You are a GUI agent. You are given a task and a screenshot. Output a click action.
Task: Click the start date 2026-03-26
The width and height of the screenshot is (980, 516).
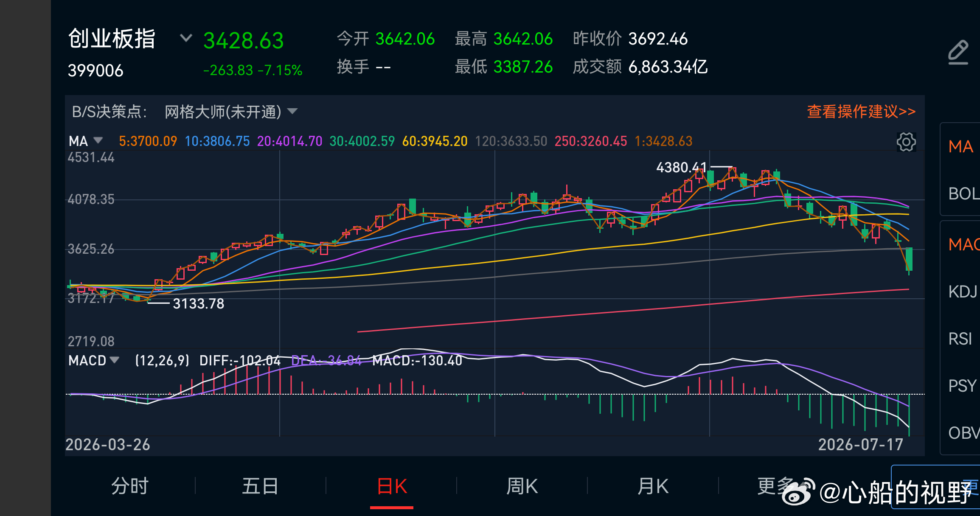click(108, 445)
